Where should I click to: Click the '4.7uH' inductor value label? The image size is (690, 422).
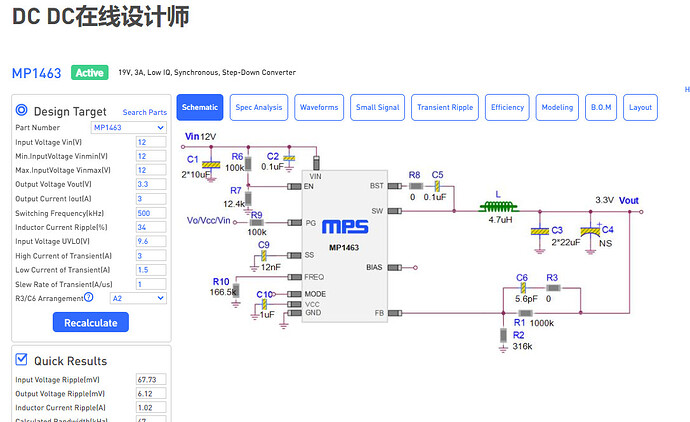(500, 220)
